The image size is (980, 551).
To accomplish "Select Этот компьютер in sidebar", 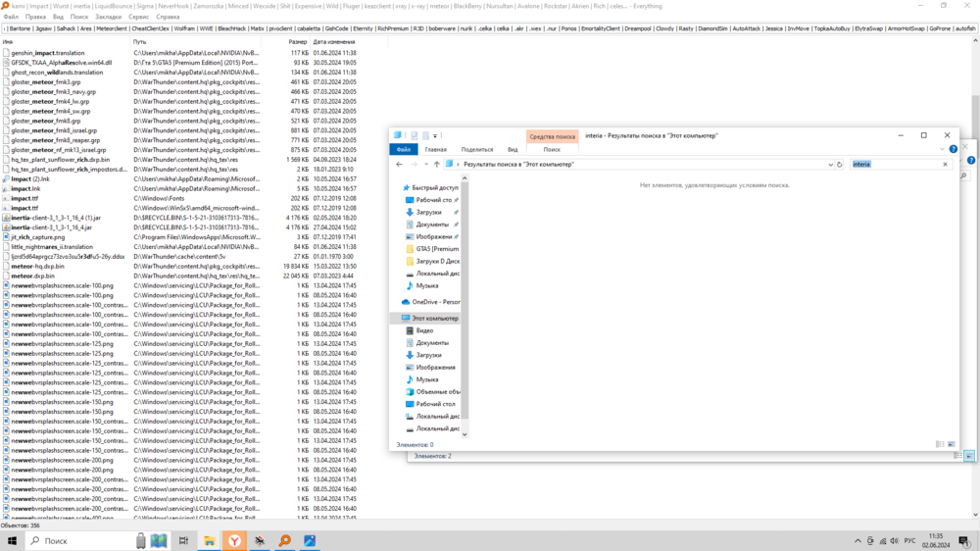I will pyautogui.click(x=434, y=319).
